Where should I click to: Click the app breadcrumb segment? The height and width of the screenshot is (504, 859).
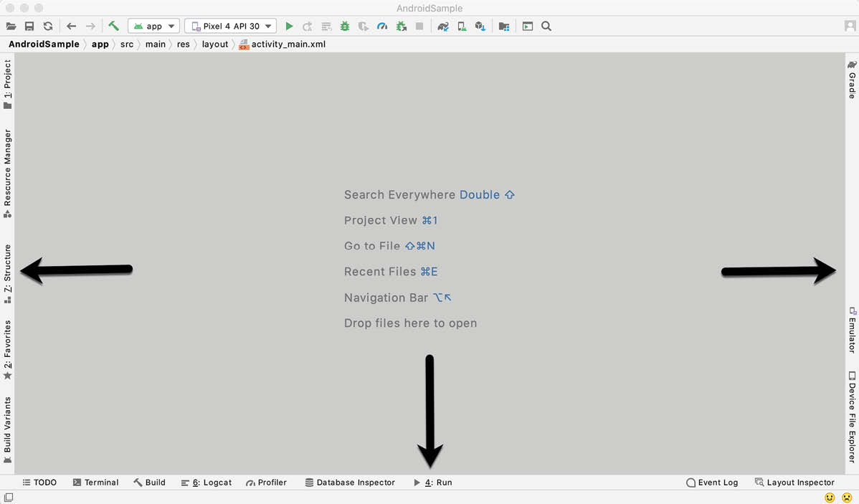[x=100, y=44]
